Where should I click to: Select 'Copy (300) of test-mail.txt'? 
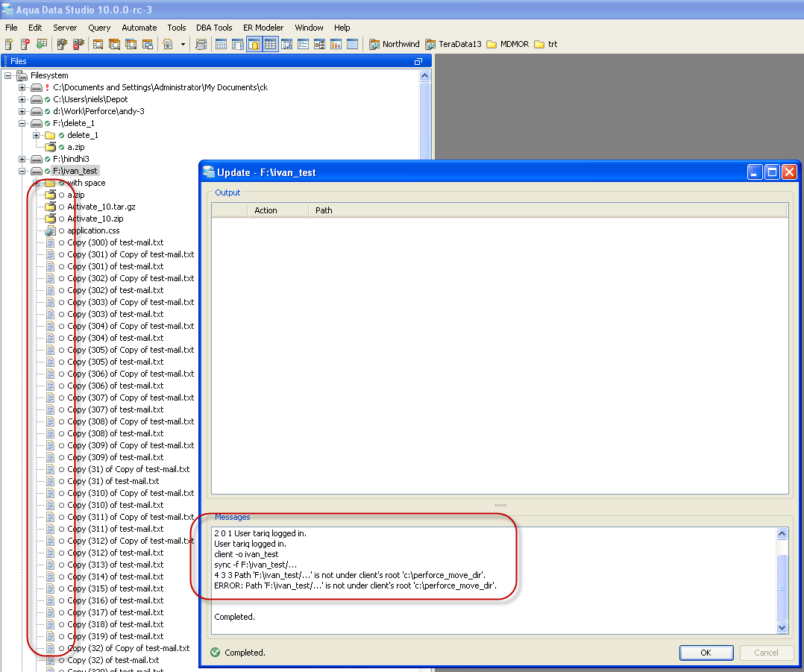116,242
